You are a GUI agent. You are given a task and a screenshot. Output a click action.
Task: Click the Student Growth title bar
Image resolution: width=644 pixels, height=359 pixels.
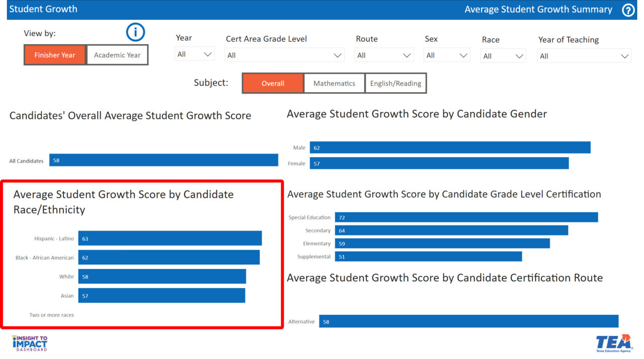coord(43,9)
